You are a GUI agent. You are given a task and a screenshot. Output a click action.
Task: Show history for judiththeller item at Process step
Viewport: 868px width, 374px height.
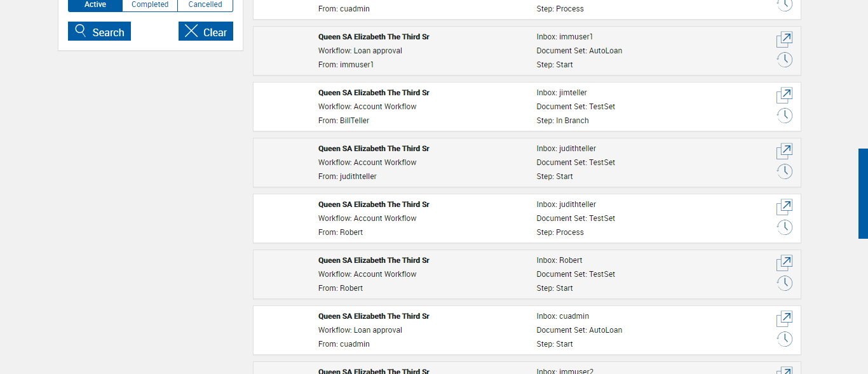(785, 227)
